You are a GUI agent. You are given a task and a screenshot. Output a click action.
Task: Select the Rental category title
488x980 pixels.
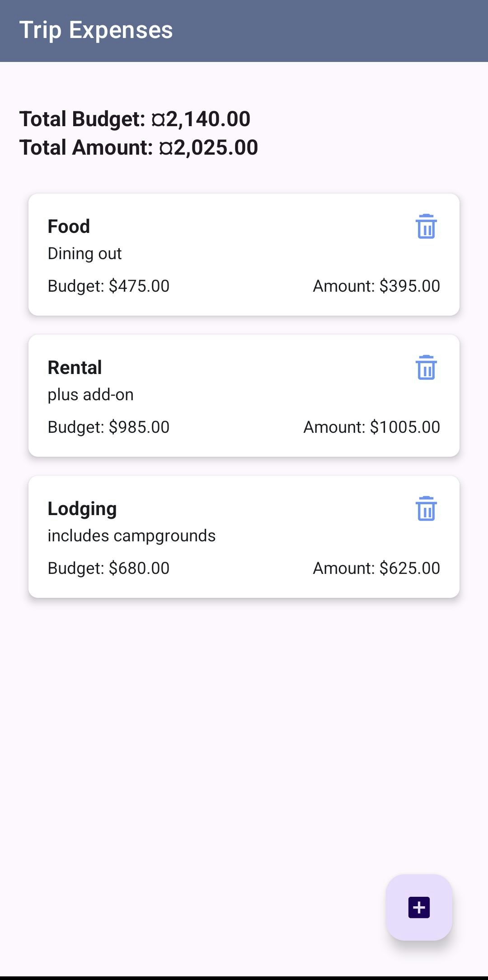(75, 367)
